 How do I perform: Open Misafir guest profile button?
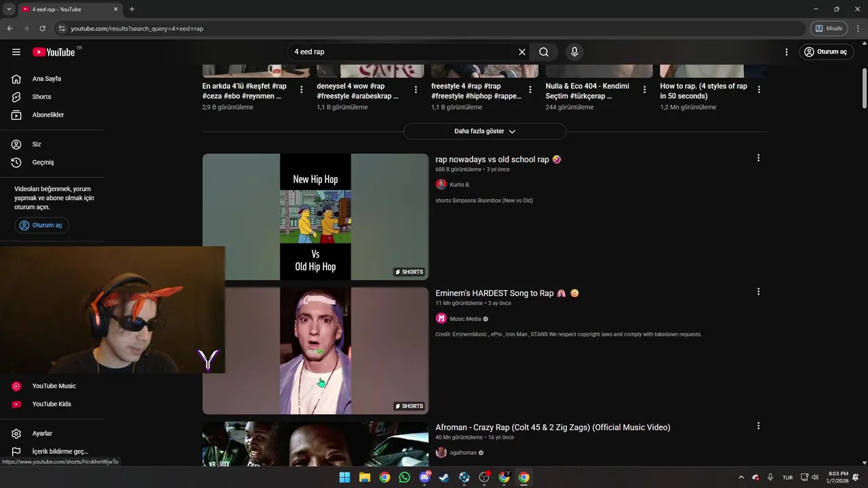[x=829, y=28]
